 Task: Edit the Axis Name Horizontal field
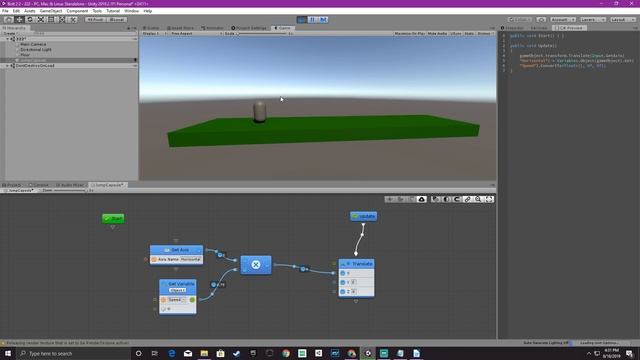click(x=191, y=260)
